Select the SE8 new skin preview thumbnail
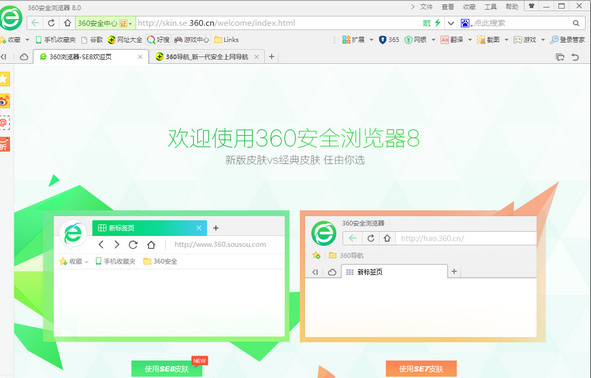Image resolution: width=591 pixels, height=378 pixels. 166,276
